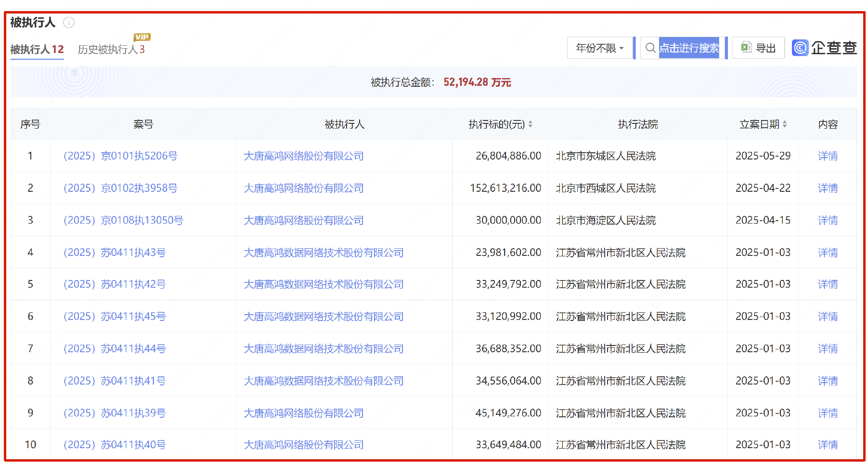Screen dimensions: 868x465
Task: Open 详情 for 苏0411执41号 row
Action: click(x=828, y=381)
